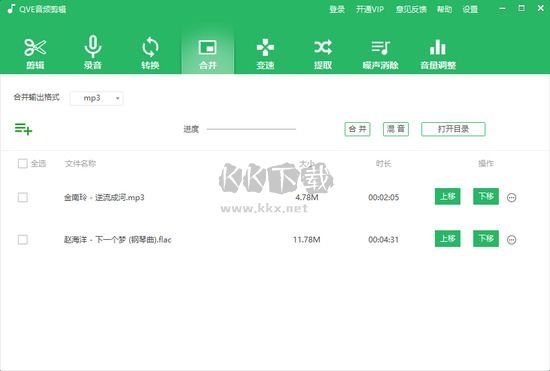Click 登录 in the title bar
This screenshot has height=371, width=550.
coord(337,9)
